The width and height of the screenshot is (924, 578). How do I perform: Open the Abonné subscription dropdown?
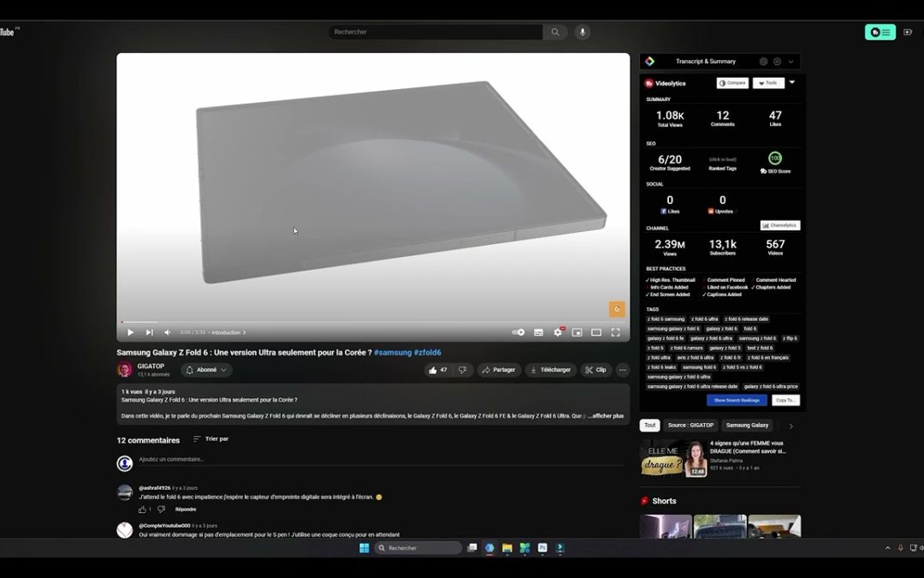pyautogui.click(x=206, y=370)
